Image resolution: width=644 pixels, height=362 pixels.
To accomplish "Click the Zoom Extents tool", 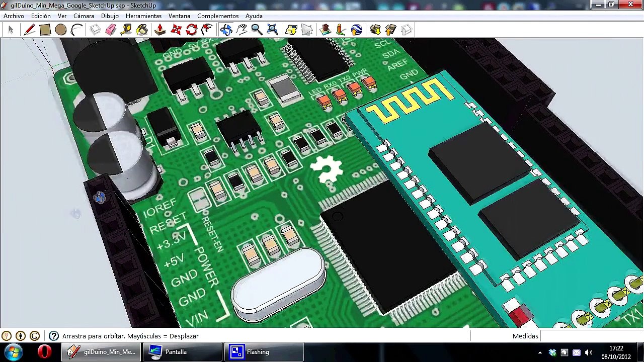I will tap(272, 30).
